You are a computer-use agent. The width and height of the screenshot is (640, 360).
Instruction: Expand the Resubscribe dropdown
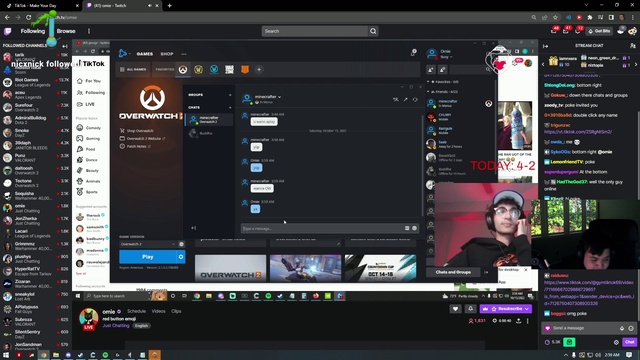527,309
